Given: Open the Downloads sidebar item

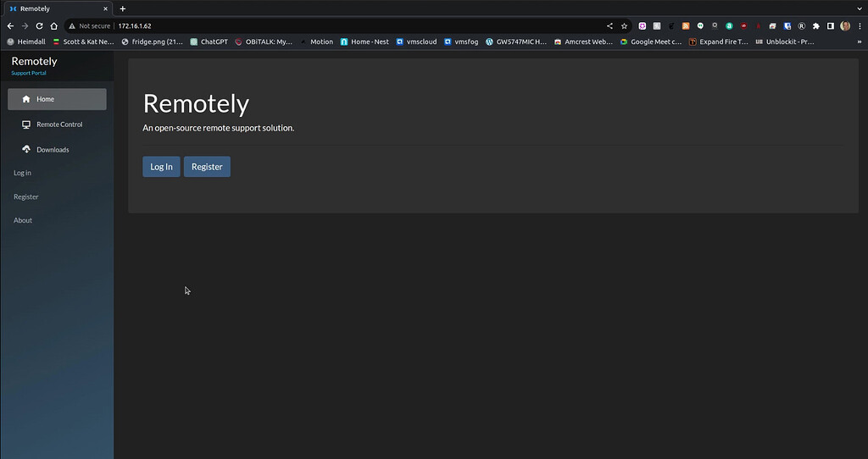Looking at the screenshot, I should 57,149.
